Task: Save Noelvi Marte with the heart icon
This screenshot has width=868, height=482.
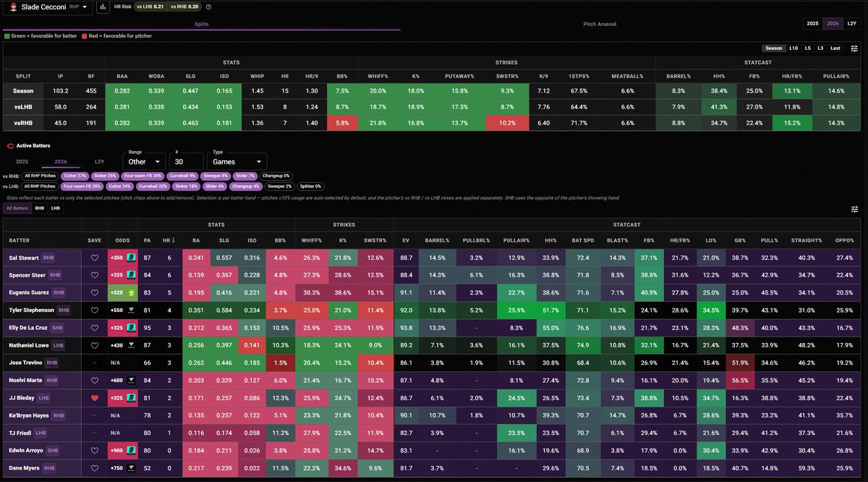Action: (x=94, y=380)
